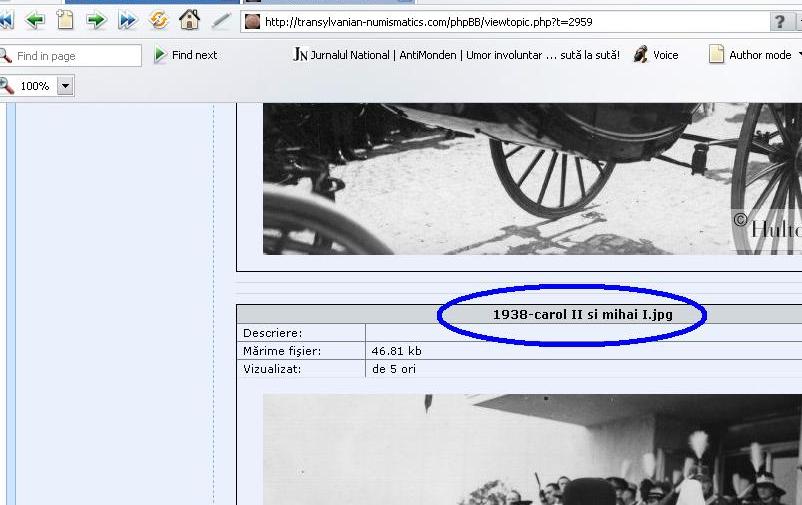Go to the Home page
802x505 pixels.
(189, 20)
